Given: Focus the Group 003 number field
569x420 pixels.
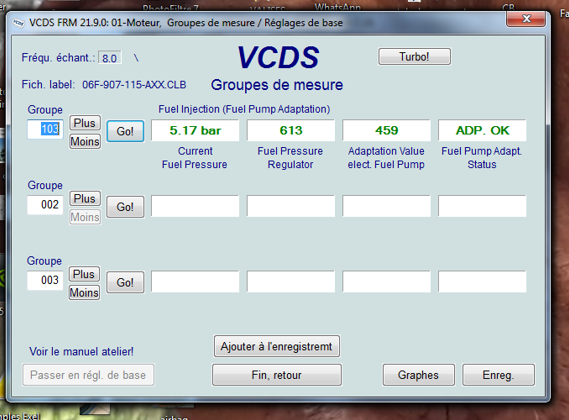Looking at the screenshot, I should click(45, 280).
